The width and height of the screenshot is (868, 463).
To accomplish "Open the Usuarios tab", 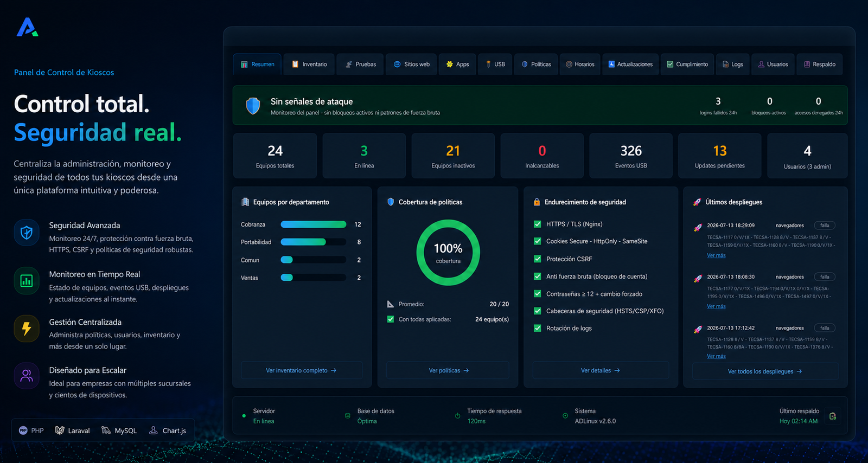I will (773, 64).
